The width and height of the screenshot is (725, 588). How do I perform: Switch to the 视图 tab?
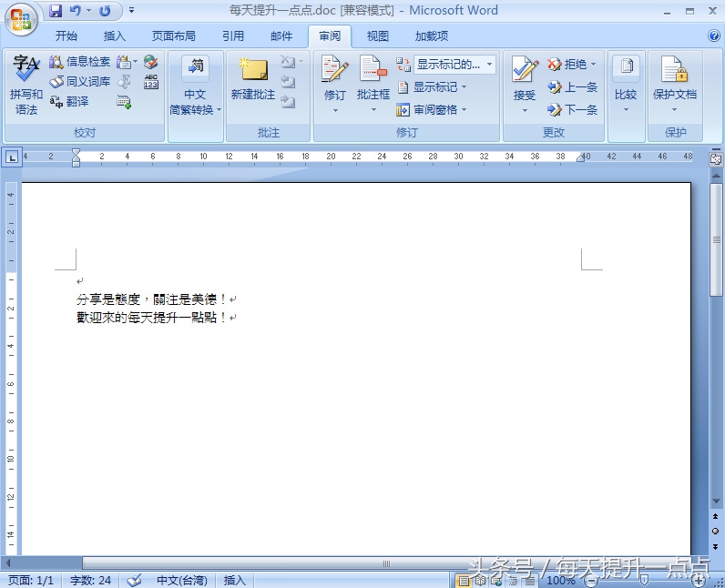coord(378,36)
